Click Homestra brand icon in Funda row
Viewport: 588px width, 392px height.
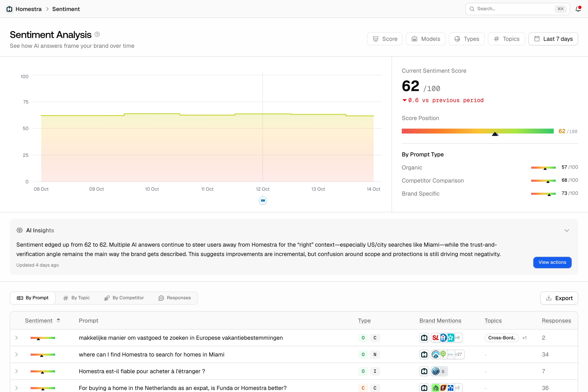(x=424, y=388)
